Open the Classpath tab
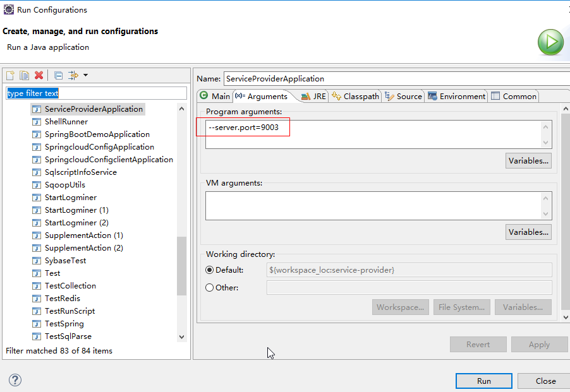The width and height of the screenshot is (570, 392). pyautogui.click(x=355, y=96)
